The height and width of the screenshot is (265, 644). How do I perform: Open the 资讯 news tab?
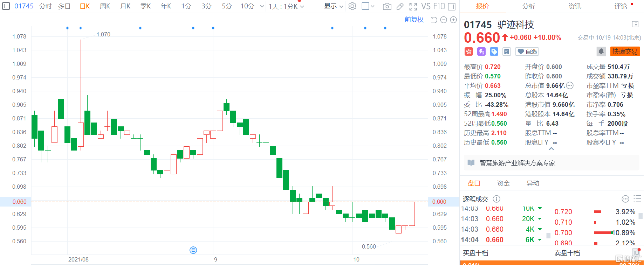coord(575,6)
